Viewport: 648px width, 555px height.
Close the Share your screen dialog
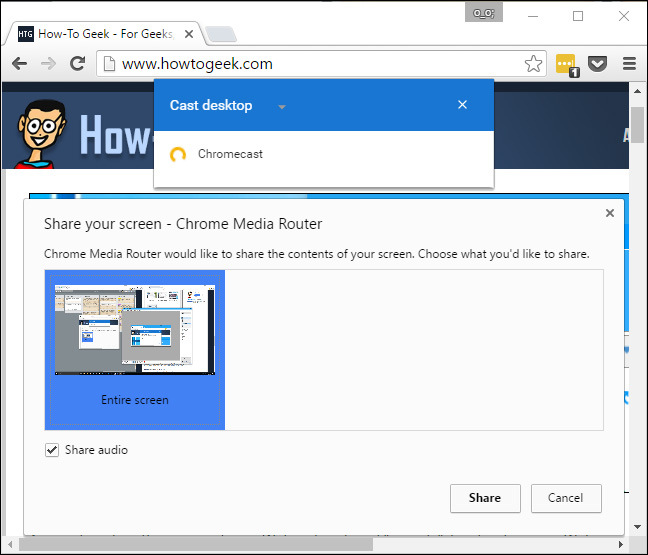click(610, 213)
